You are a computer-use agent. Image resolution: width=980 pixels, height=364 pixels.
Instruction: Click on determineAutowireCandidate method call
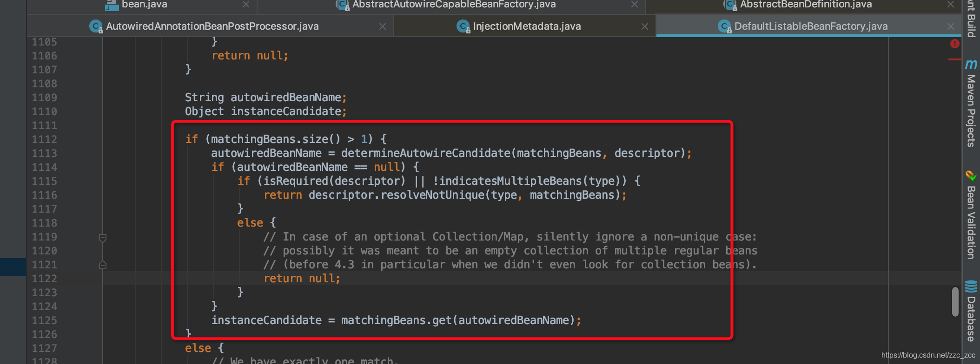pos(426,153)
